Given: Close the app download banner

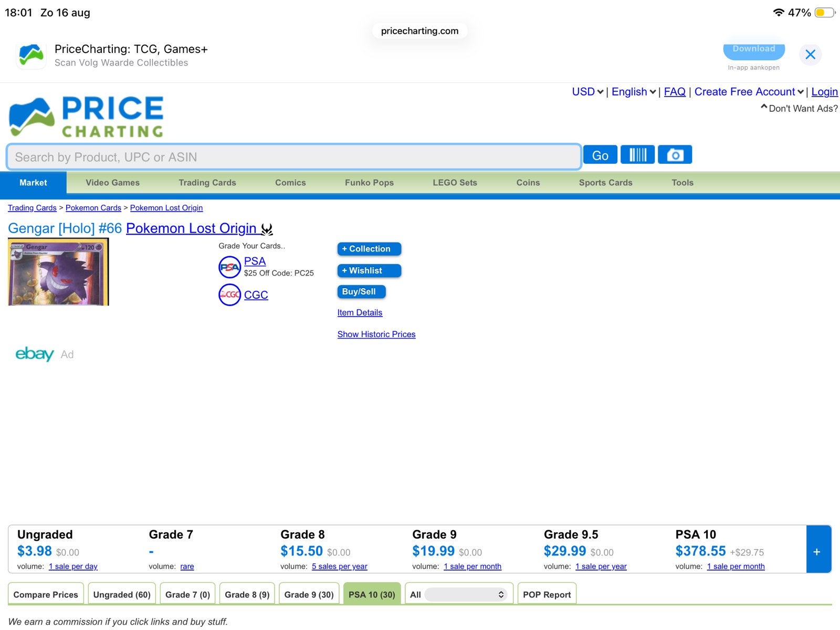Looking at the screenshot, I should point(810,55).
